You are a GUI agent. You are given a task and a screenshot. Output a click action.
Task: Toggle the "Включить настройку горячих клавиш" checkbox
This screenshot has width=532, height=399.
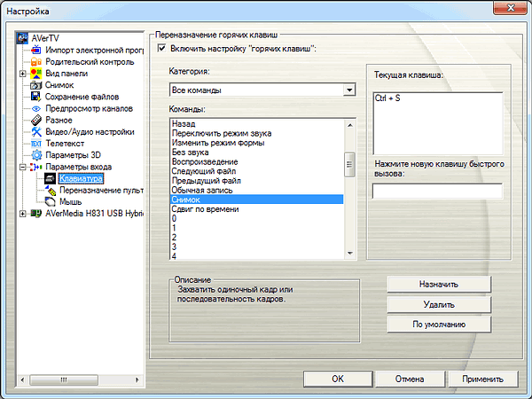pos(161,48)
